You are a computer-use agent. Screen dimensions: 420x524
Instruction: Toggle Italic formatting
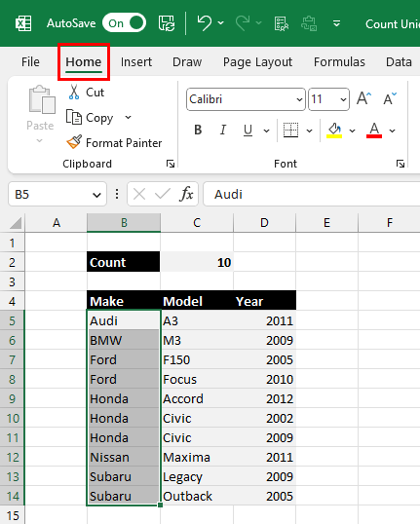(223, 130)
